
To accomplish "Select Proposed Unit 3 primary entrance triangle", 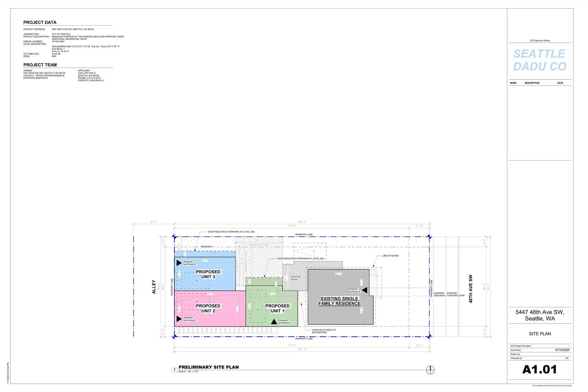I will 179,263.
